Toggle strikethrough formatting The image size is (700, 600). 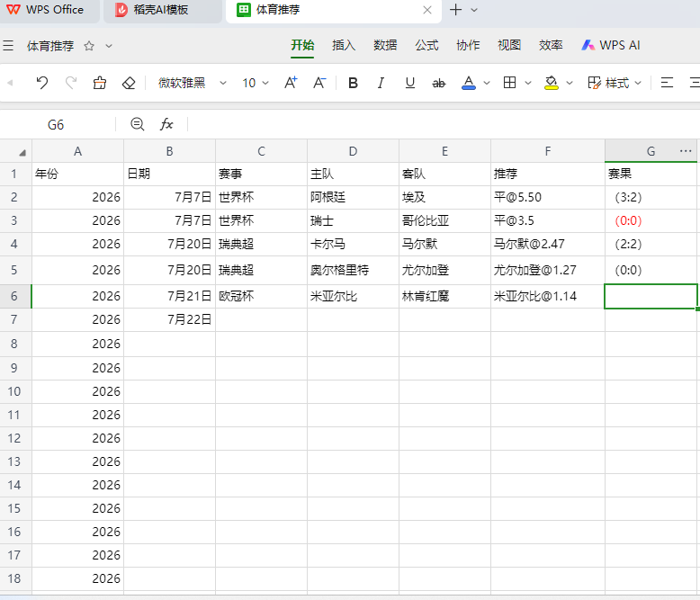pos(438,83)
